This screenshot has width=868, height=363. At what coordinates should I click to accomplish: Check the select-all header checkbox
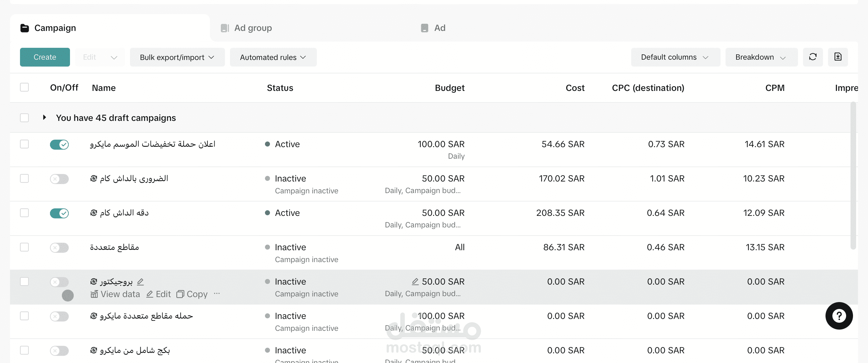click(24, 87)
